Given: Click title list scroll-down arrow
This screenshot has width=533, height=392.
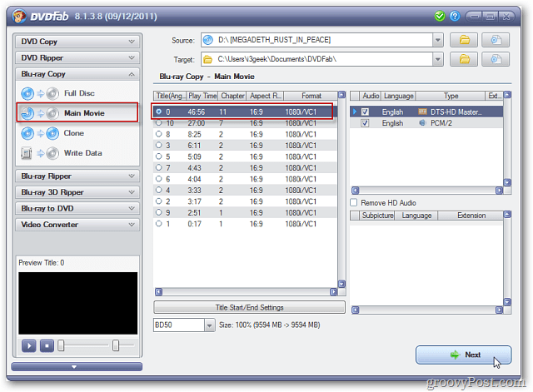Looking at the screenshot, I should 341,284.
